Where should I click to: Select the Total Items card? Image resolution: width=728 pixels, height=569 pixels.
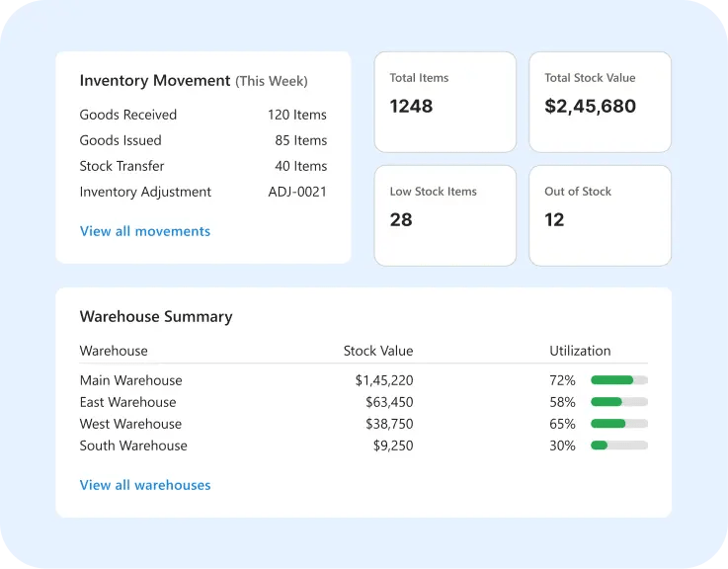click(445, 102)
